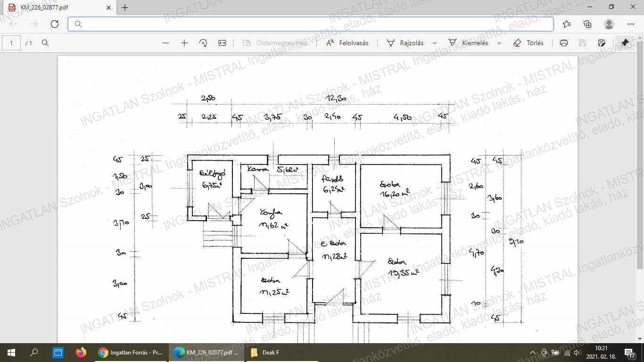Screen dimensions: 644x362
Task: Show hidden system tray icons
Action: click(533, 353)
